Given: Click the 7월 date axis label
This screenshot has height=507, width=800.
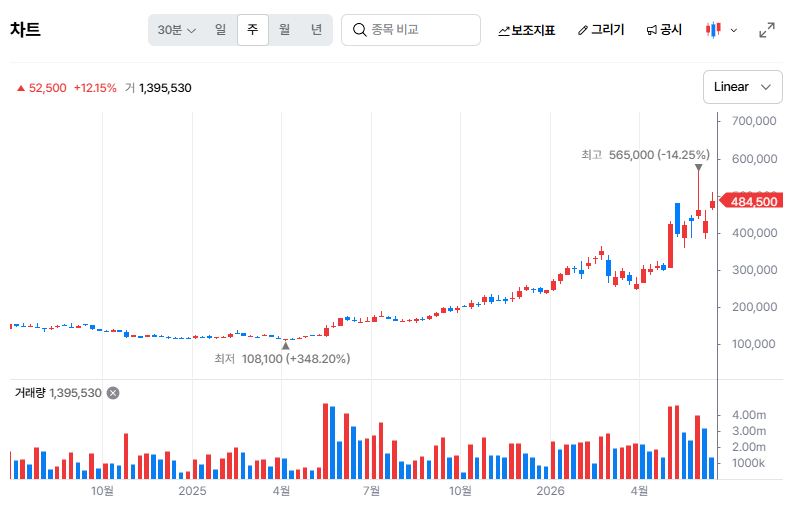Looking at the screenshot, I should (x=371, y=491).
